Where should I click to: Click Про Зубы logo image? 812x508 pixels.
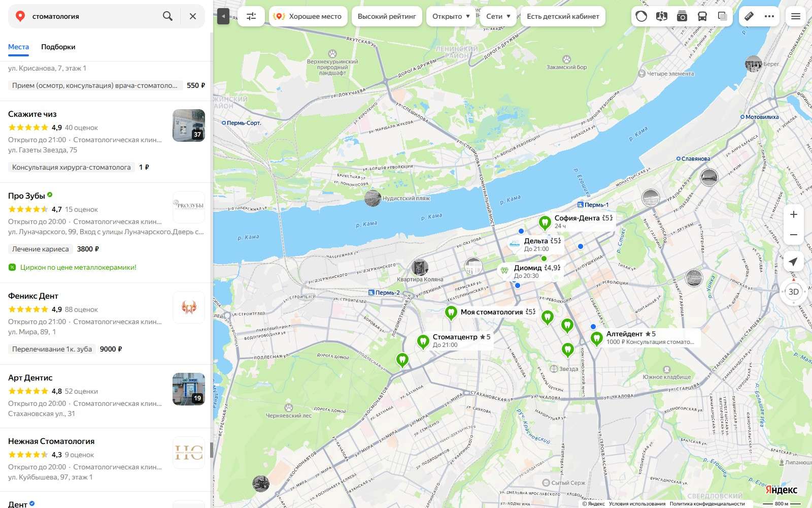click(189, 207)
